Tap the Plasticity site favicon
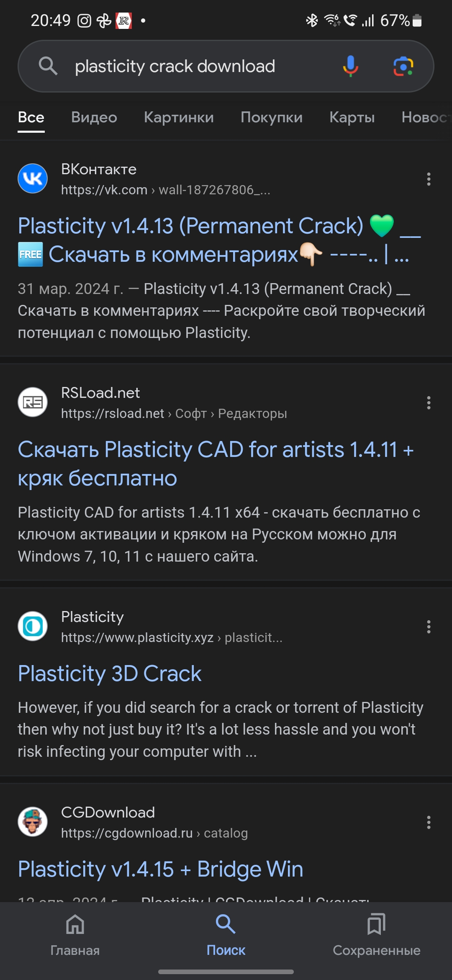Image resolution: width=452 pixels, height=980 pixels. tap(33, 627)
